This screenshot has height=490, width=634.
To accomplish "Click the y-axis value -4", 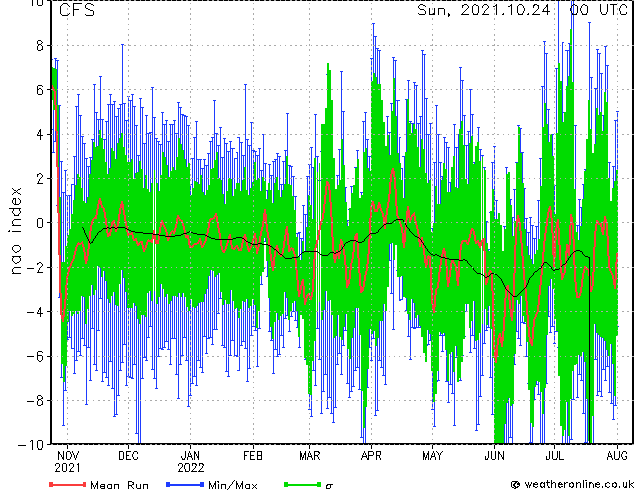I will tap(35, 312).
